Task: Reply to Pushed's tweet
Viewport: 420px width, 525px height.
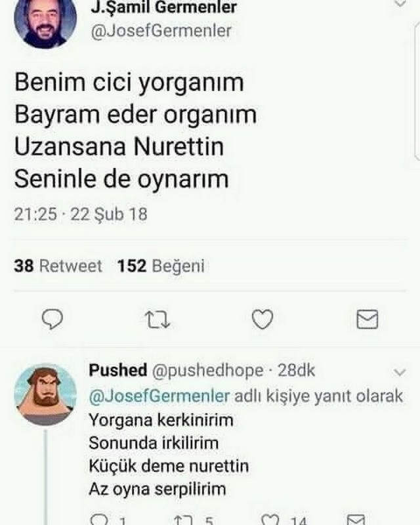Action: pyautogui.click(x=100, y=519)
